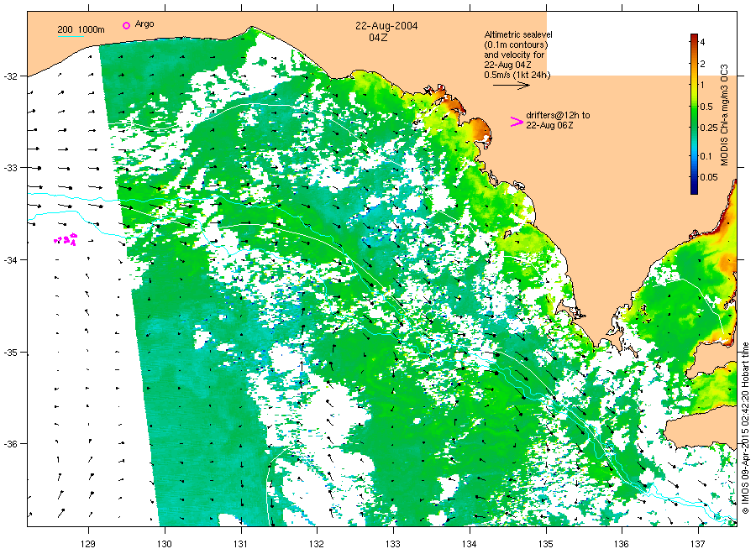Click the longitude label 133
This screenshot has width=756, height=554.
click(393, 545)
